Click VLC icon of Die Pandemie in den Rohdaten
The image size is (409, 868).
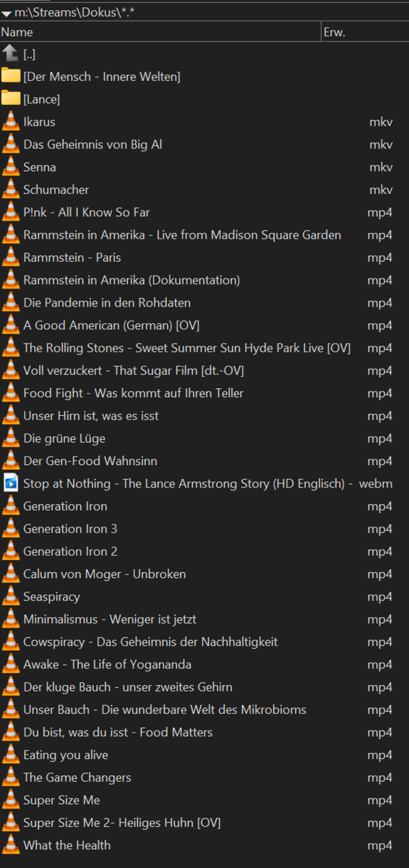point(11,302)
